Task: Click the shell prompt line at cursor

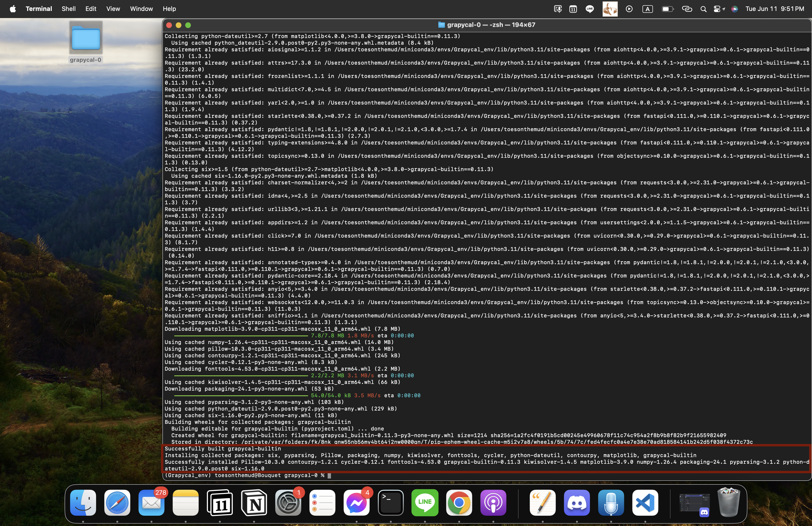Action: 248,475
